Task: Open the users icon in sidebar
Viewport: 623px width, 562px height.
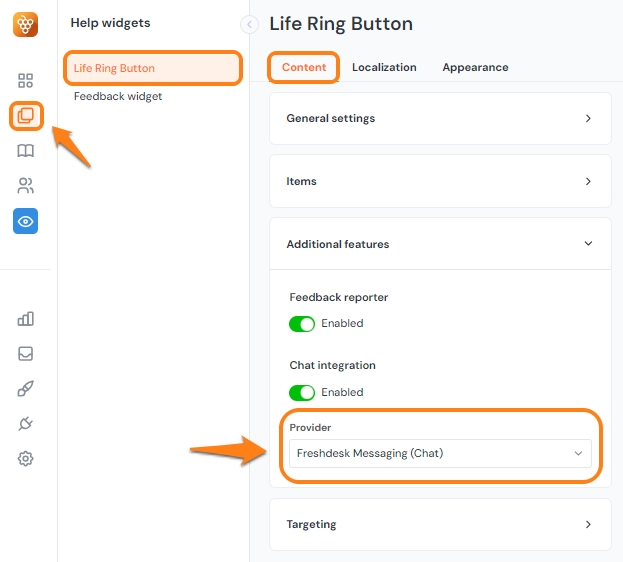Action: click(x=26, y=186)
